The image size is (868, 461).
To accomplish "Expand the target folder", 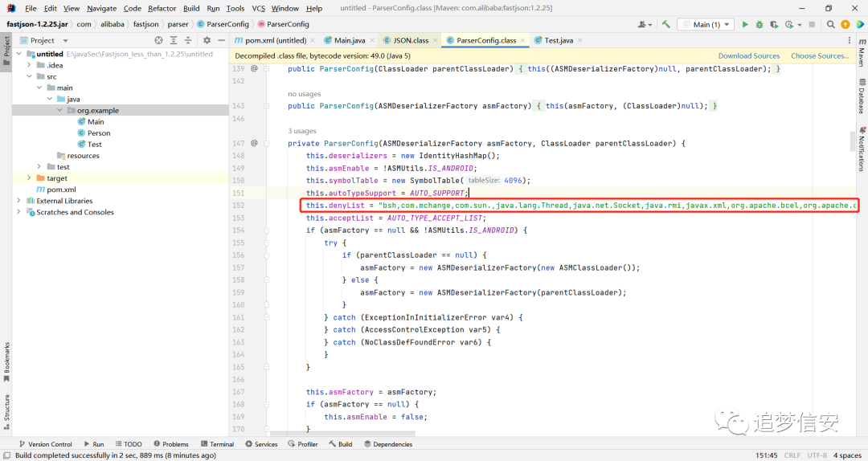I will [x=30, y=178].
